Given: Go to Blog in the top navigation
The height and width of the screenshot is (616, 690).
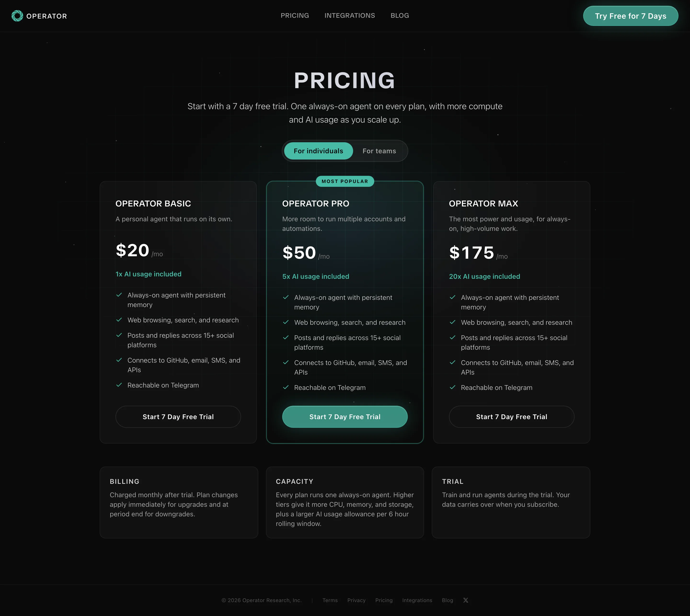Looking at the screenshot, I should (400, 16).
